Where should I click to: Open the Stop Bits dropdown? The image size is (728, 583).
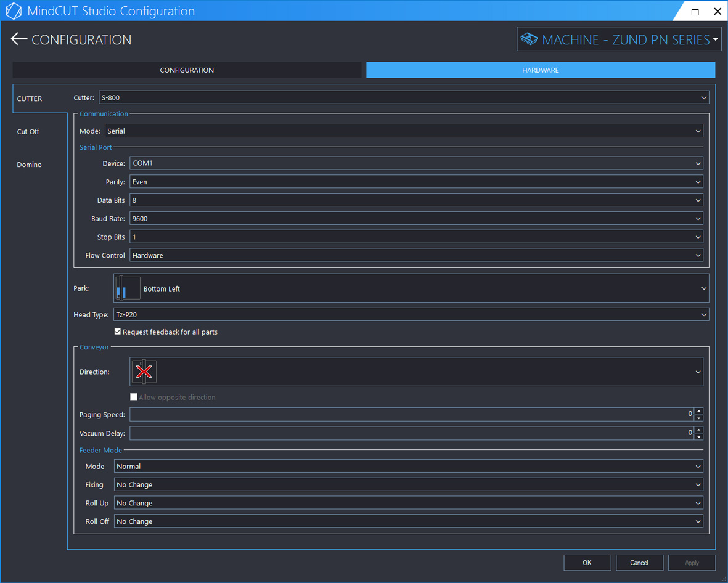[416, 237]
